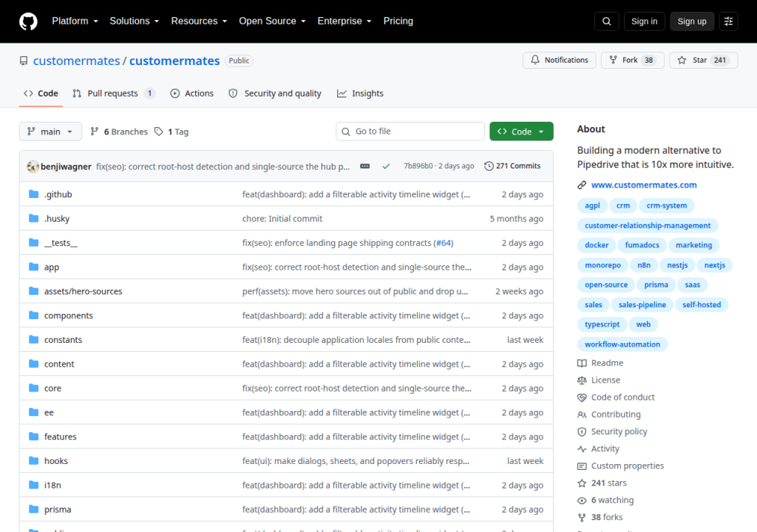The image size is (757, 532).
Task: Open the Security and quality tab
Action: (x=275, y=94)
